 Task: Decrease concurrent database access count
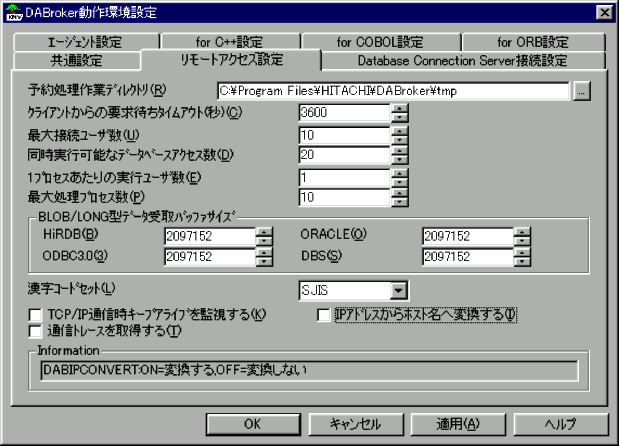pos(400,159)
